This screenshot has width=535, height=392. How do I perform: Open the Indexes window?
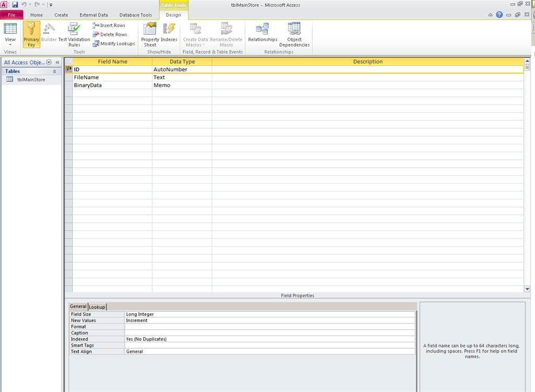169,33
